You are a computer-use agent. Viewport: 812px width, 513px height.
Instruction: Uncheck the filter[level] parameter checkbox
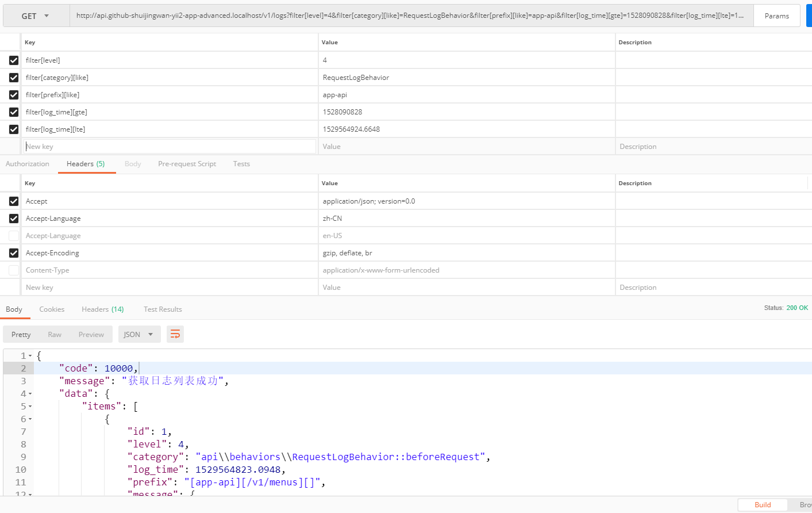(14, 60)
